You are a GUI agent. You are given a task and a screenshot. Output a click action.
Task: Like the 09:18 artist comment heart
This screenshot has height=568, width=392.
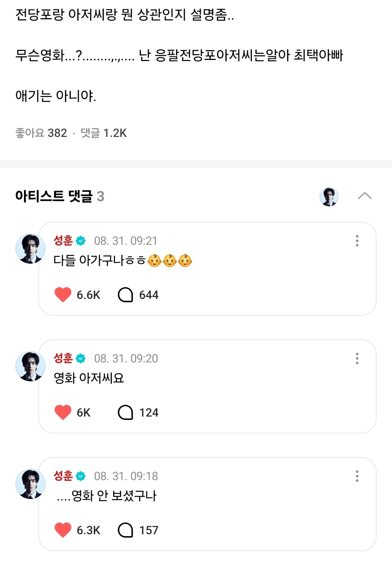click(63, 530)
